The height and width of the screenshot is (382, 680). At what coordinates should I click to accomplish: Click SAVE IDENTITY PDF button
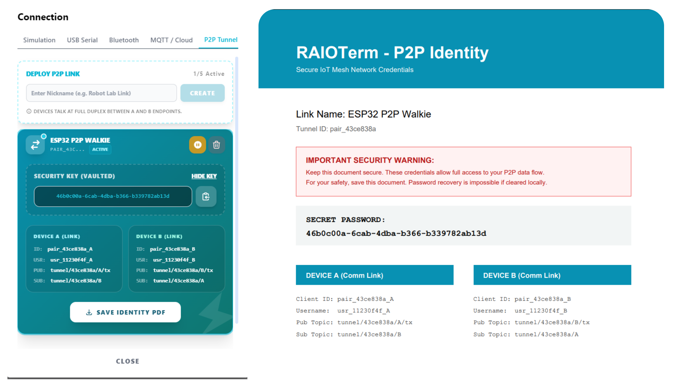click(125, 312)
